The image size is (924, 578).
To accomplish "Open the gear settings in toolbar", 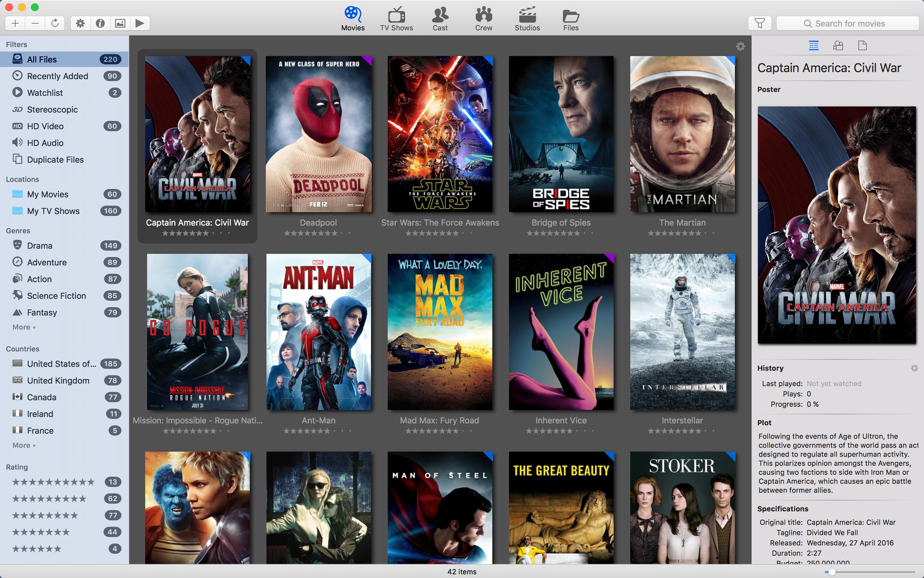I will 80,23.
